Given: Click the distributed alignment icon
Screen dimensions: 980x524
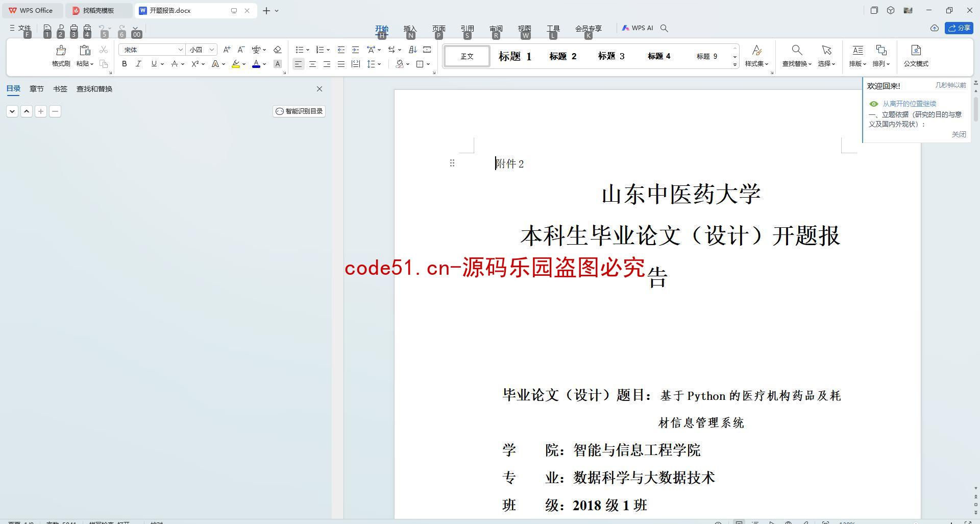Looking at the screenshot, I should click(x=356, y=64).
